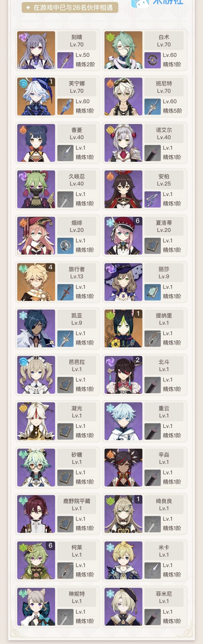Viewport: 203px width, 644px height.
Task: Click the Traveler (旅行者) name label
Action: (77, 269)
